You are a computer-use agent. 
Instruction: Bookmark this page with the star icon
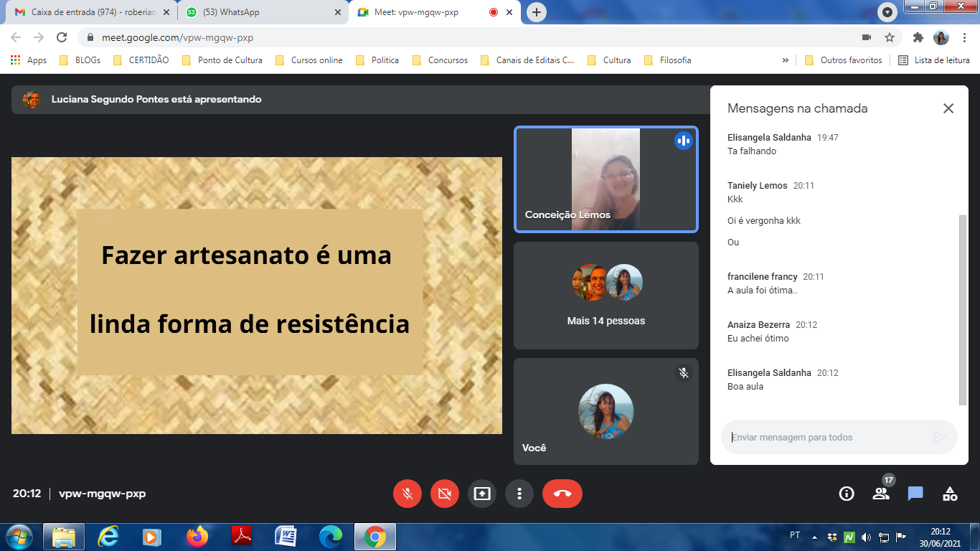[890, 37]
